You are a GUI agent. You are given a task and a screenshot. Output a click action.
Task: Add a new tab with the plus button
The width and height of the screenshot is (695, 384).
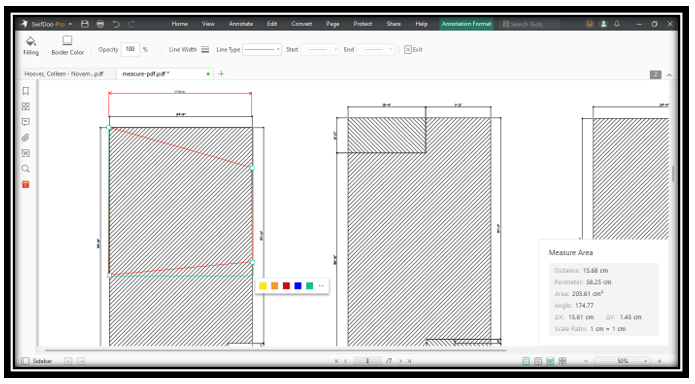coord(221,74)
